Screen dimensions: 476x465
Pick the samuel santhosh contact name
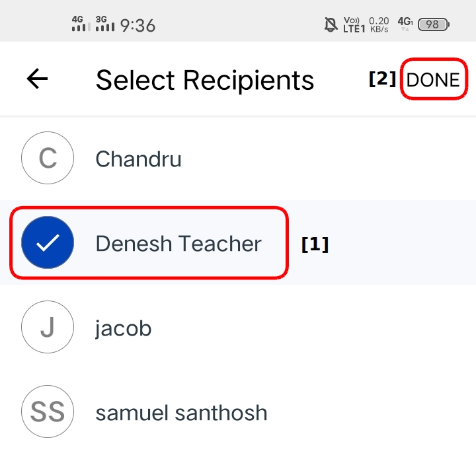[181, 413]
